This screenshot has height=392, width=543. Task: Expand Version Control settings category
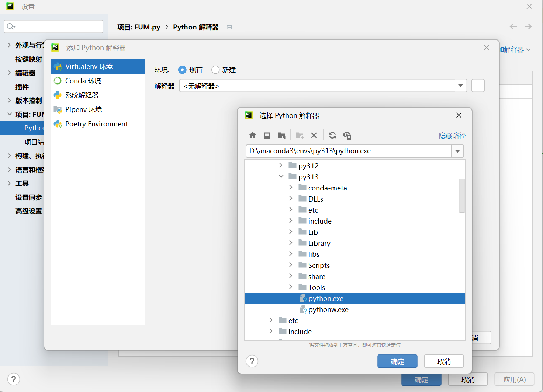pyautogui.click(x=9, y=100)
